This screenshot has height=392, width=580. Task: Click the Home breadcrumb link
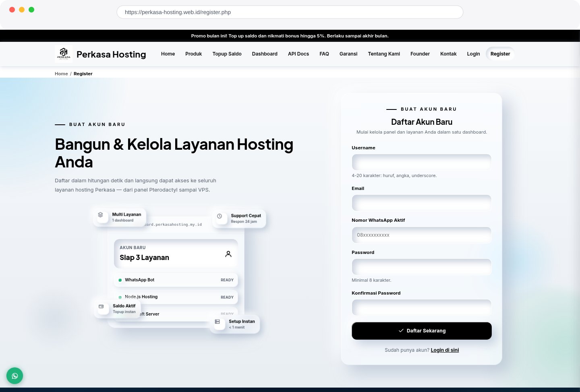point(61,74)
